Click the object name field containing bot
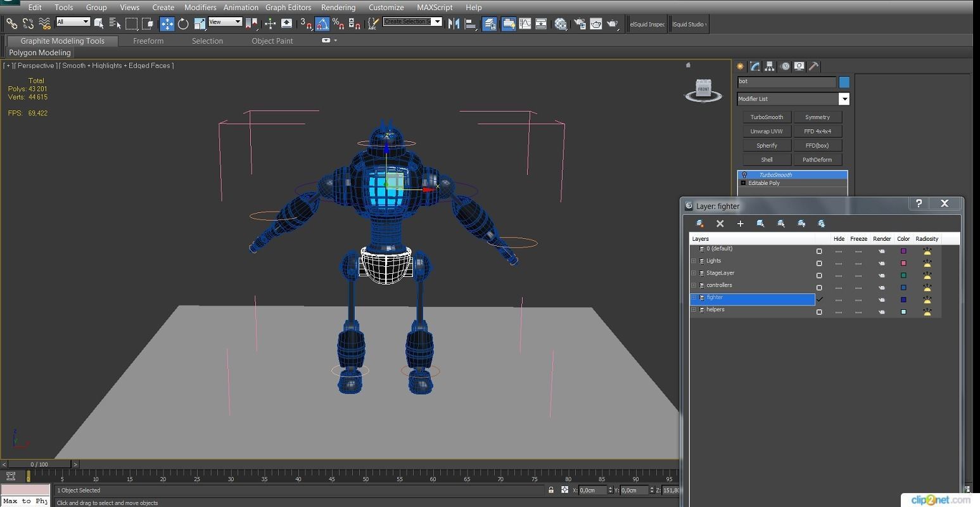 787,82
